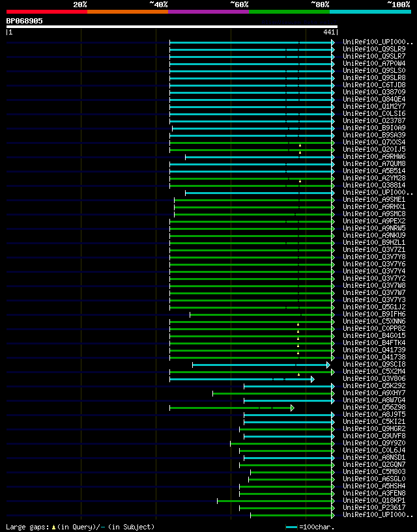Click the UniRef100_B9SA39 label
The width and height of the screenshot is (417, 532).
coord(374,135)
